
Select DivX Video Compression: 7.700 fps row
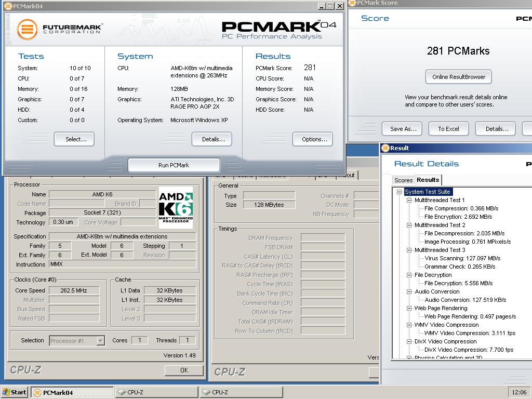pyautogui.click(x=469, y=350)
